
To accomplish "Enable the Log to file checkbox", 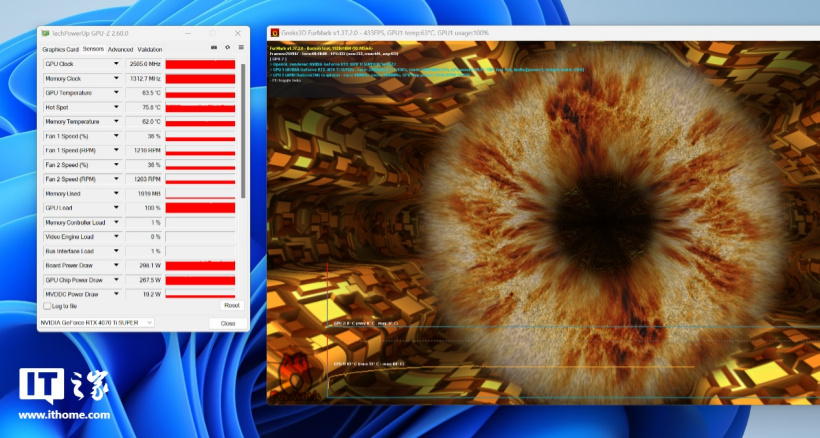I will pos(46,306).
